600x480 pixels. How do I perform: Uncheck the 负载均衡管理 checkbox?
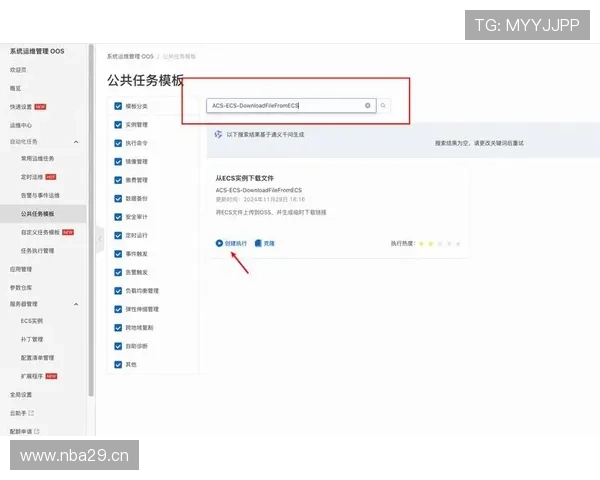118,291
